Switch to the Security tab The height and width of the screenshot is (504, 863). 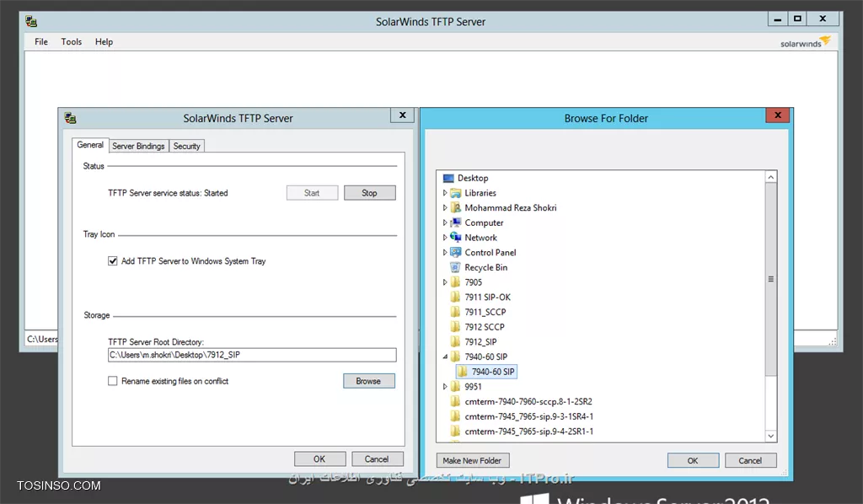(186, 146)
